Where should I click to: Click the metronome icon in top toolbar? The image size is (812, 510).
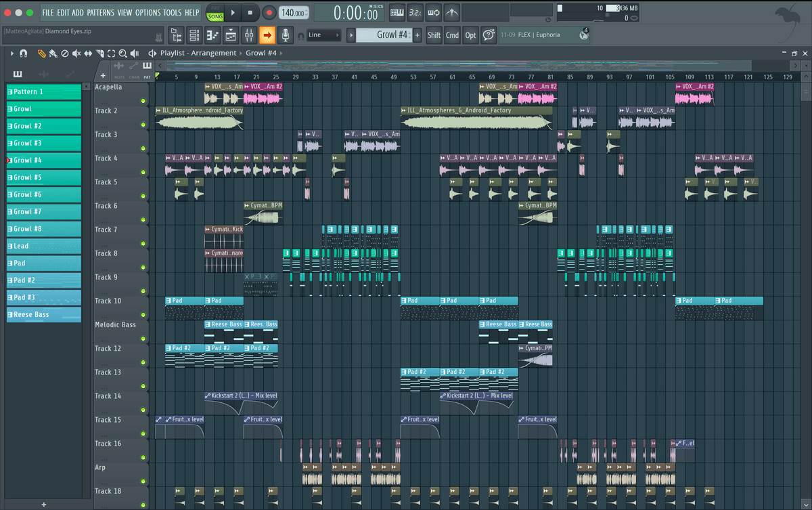(x=451, y=12)
